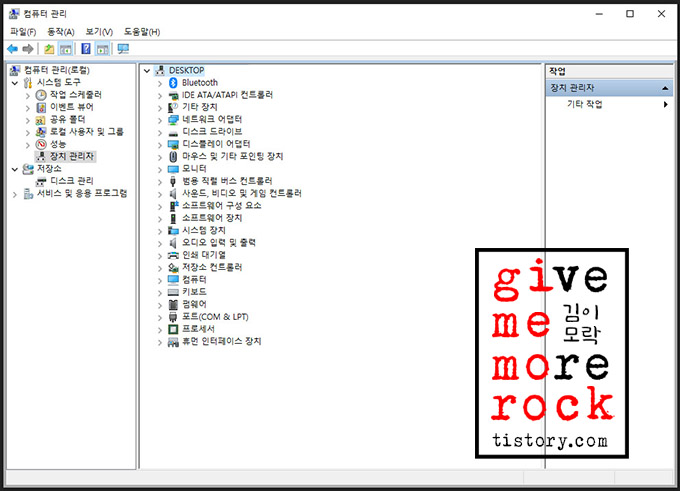Select the 인쇄 대기열 printer icon
The height and width of the screenshot is (491, 680).
coord(173,255)
